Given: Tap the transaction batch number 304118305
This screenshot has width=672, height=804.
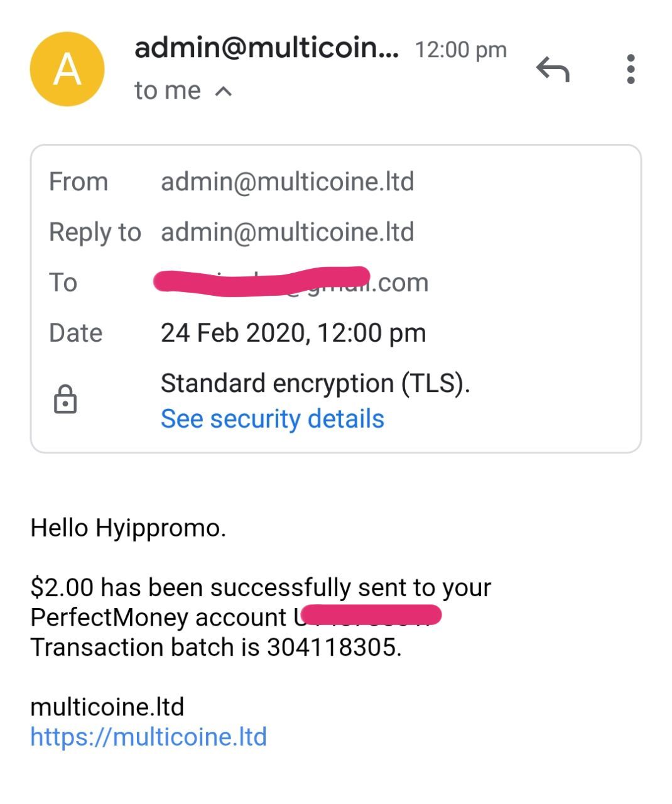Looking at the screenshot, I should [x=333, y=647].
